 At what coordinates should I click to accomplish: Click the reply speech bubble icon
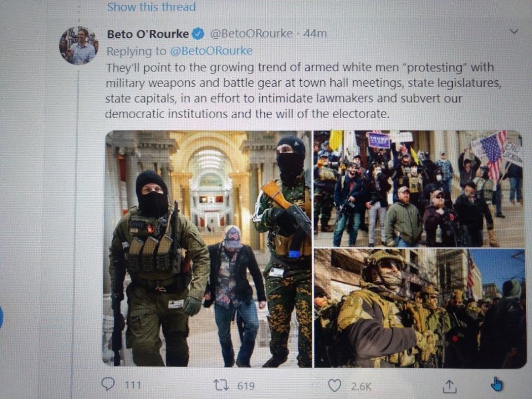point(108,384)
